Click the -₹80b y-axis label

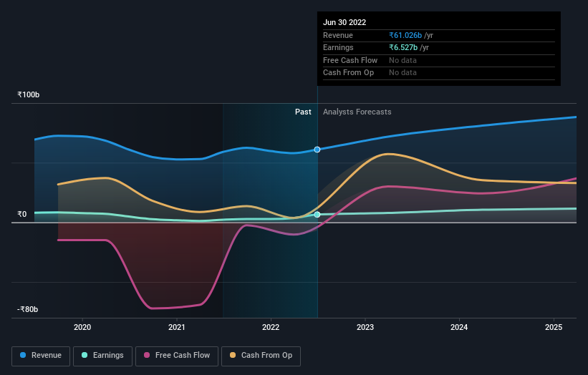pos(27,309)
